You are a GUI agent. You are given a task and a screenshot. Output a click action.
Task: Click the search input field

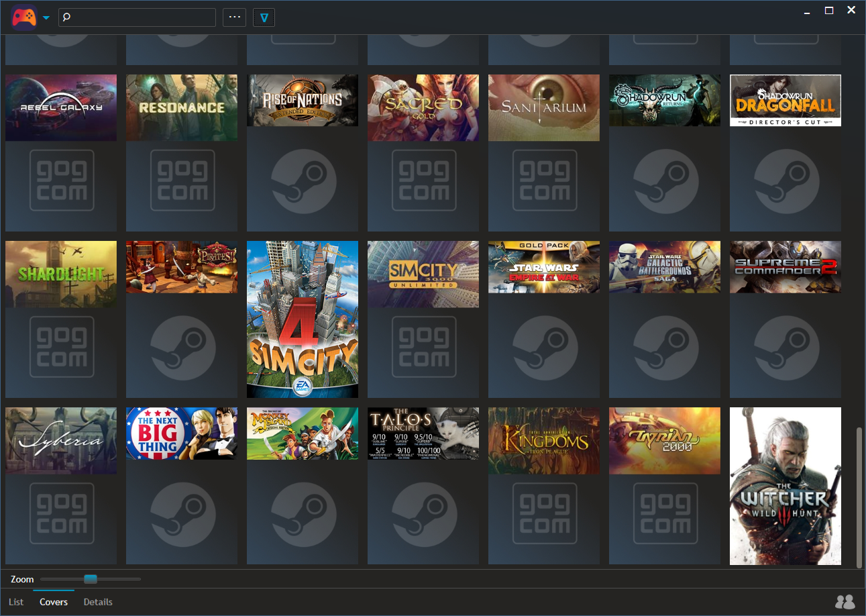coord(138,17)
